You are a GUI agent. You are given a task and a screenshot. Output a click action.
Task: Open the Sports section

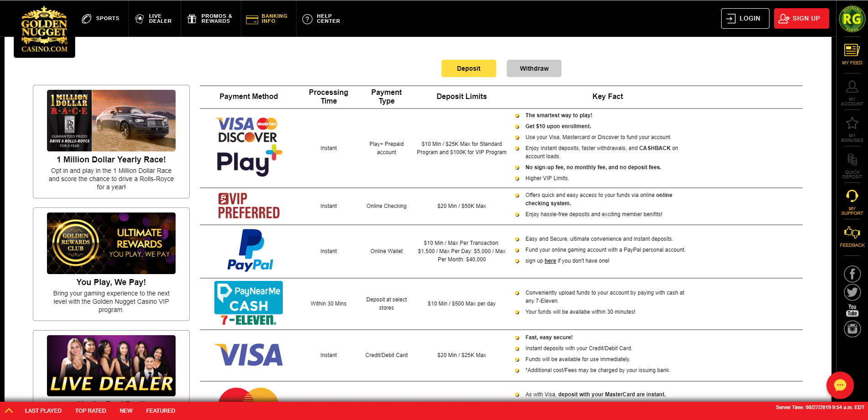(101, 19)
